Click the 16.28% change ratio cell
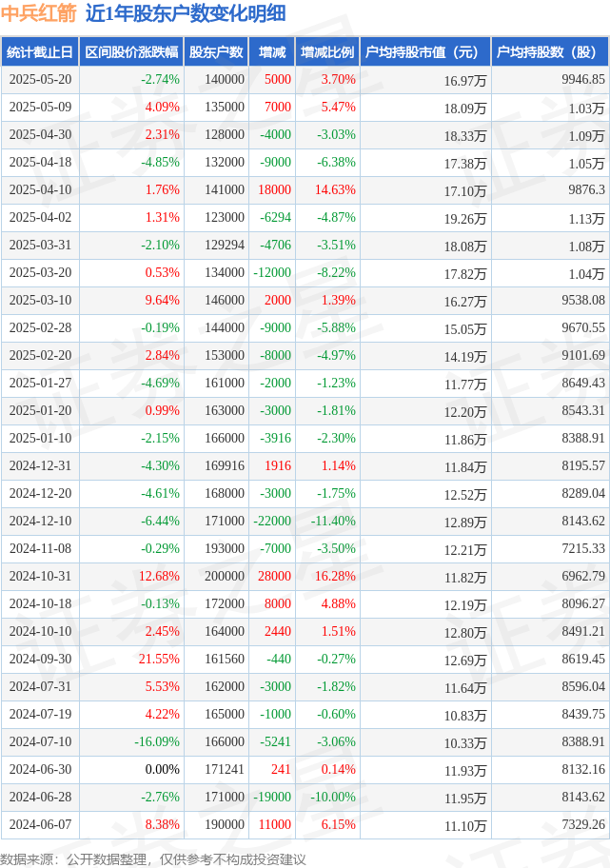 pos(327,576)
